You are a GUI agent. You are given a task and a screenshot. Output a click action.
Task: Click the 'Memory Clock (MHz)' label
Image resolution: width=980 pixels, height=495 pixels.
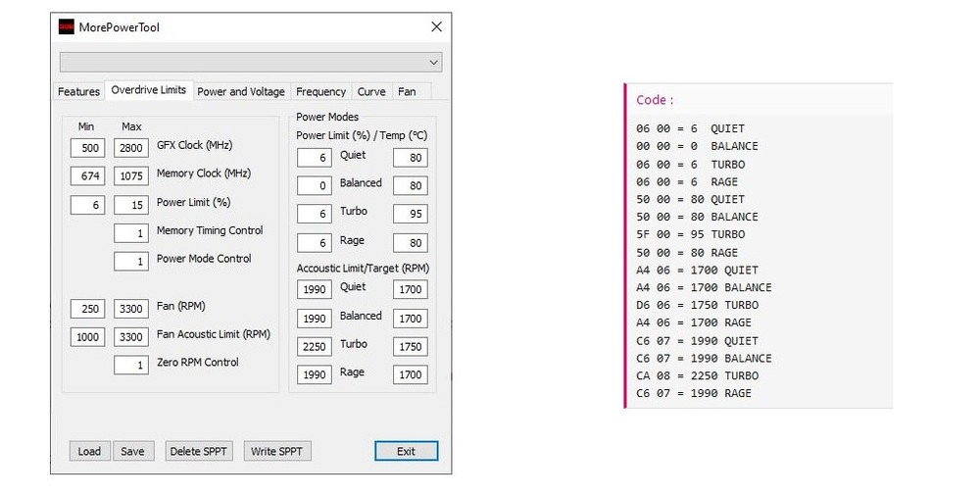point(204,173)
